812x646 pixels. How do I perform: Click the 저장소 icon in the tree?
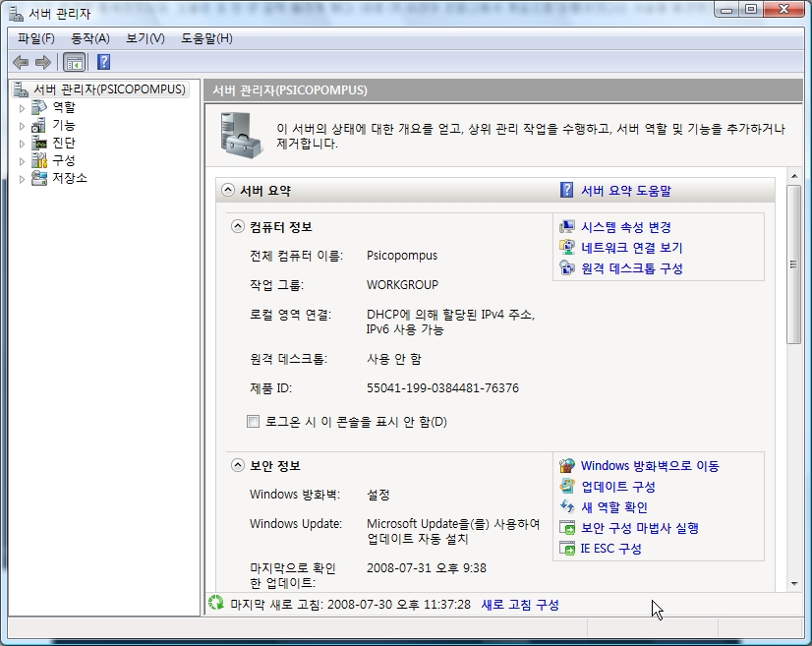39,178
